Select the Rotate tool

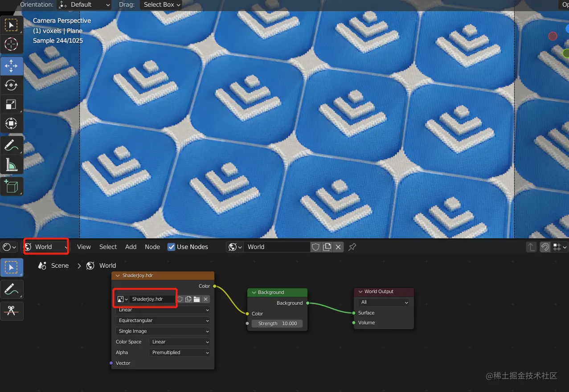[x=11, y=85]
